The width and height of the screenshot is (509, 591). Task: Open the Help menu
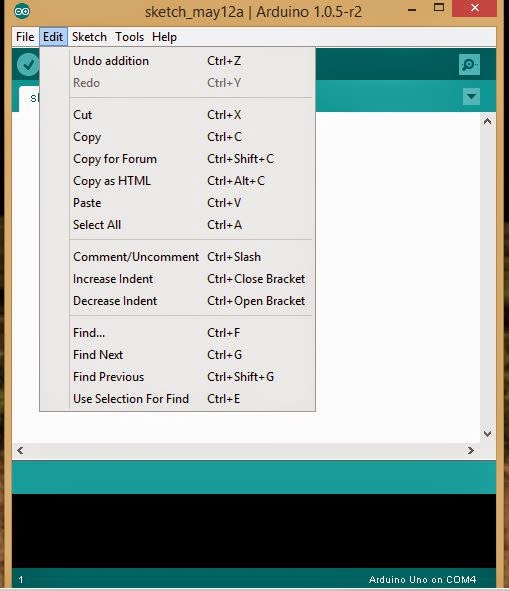click(x=164, y=37)
